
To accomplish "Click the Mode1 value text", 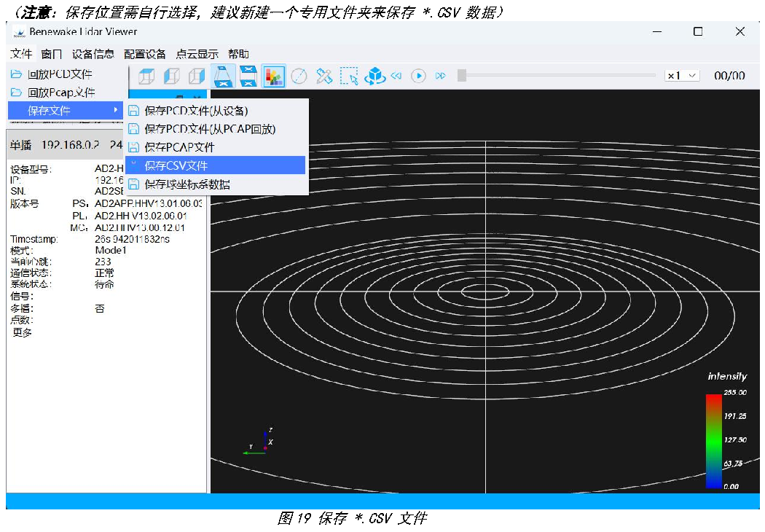I will [111, 251].
